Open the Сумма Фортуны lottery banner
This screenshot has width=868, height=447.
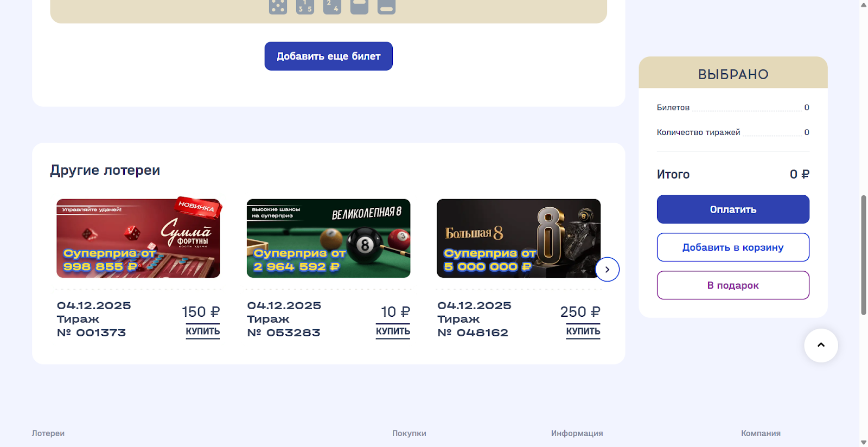pos(138,238)
